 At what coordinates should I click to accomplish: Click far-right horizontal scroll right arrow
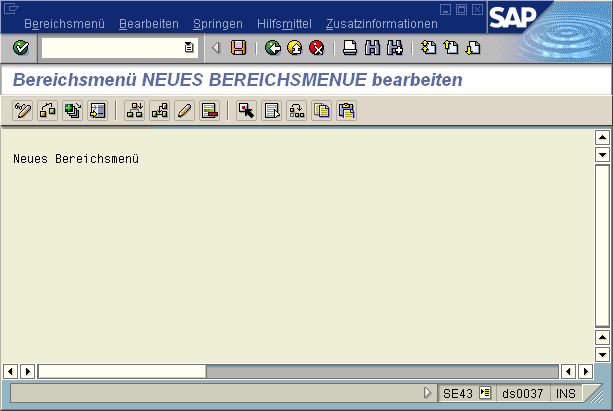click(586, 371)
